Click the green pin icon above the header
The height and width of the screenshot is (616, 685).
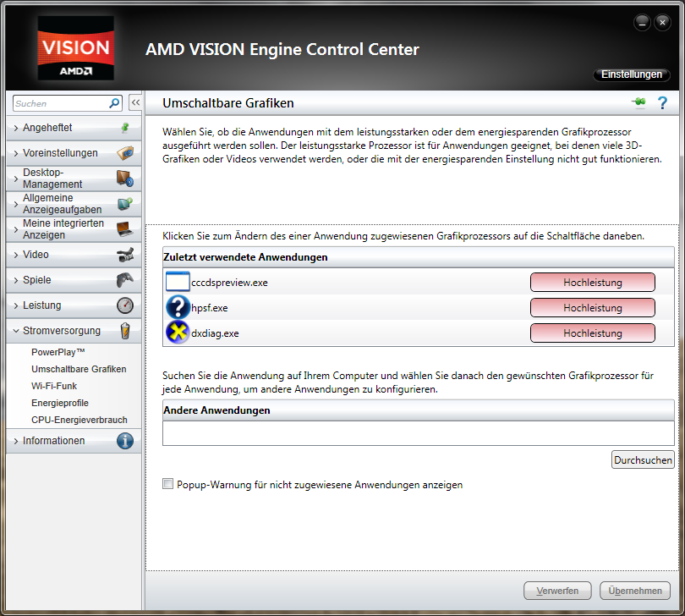point(638,102)
